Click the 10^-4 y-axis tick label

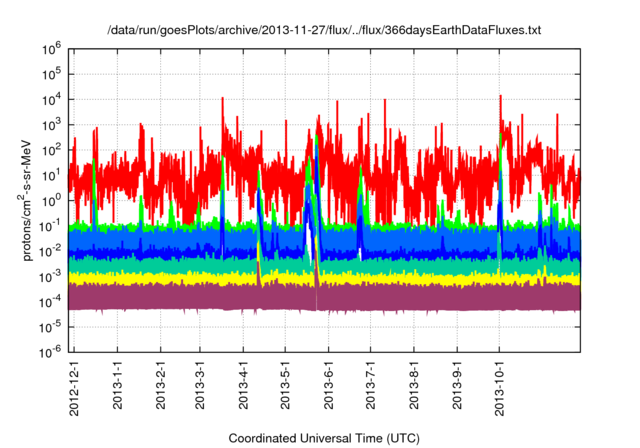click(x=51, y=302)
